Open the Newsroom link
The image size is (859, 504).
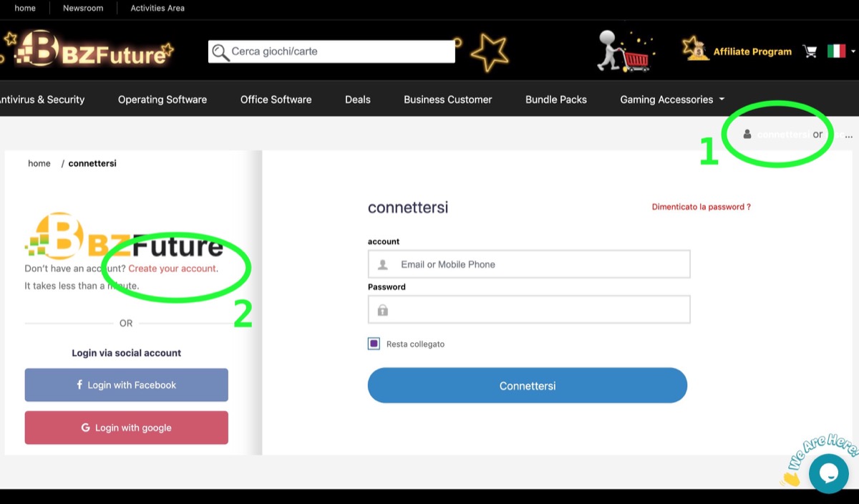pyautogui.click(x=83, y=9)
